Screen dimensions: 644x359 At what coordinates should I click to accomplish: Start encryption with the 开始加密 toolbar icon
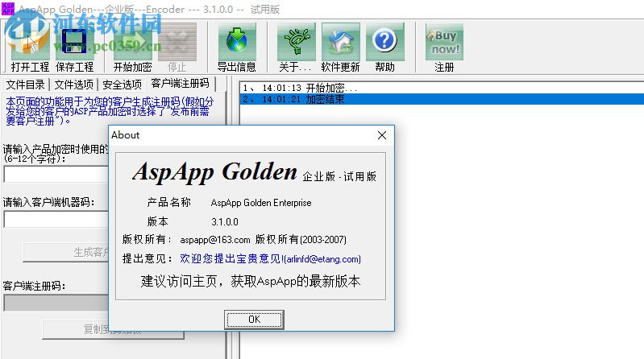[x=133, y=43]
